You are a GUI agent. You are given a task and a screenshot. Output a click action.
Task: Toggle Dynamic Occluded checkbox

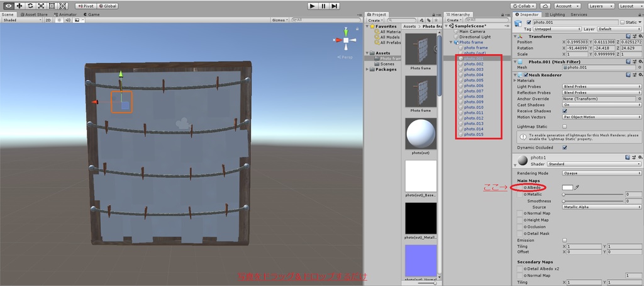564,147
